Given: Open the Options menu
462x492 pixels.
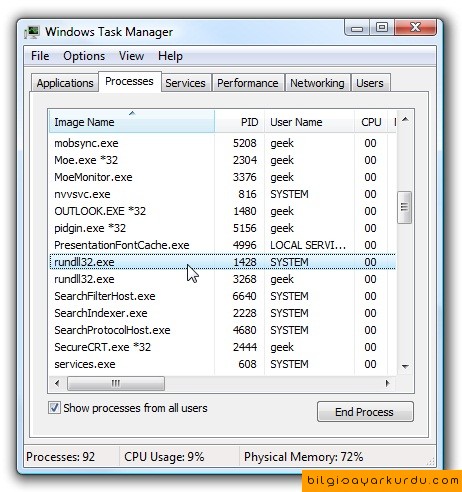Looking at the screenshot, I should pyautogui.click(x=84, y=56).
